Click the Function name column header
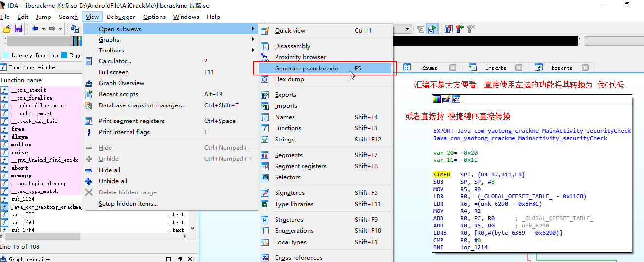644x262 pixels. click(x=41, y=80)
